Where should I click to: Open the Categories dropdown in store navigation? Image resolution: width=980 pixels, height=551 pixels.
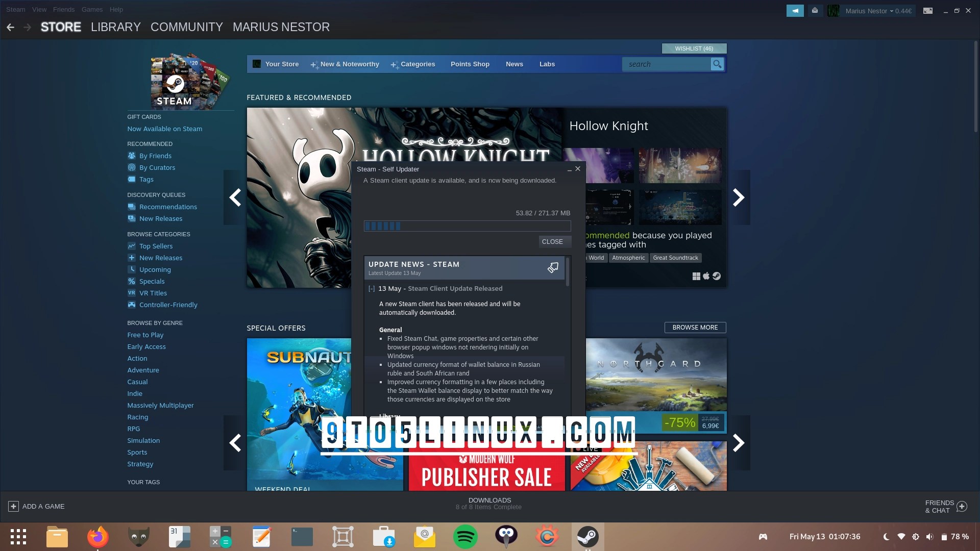click(418, 64)
